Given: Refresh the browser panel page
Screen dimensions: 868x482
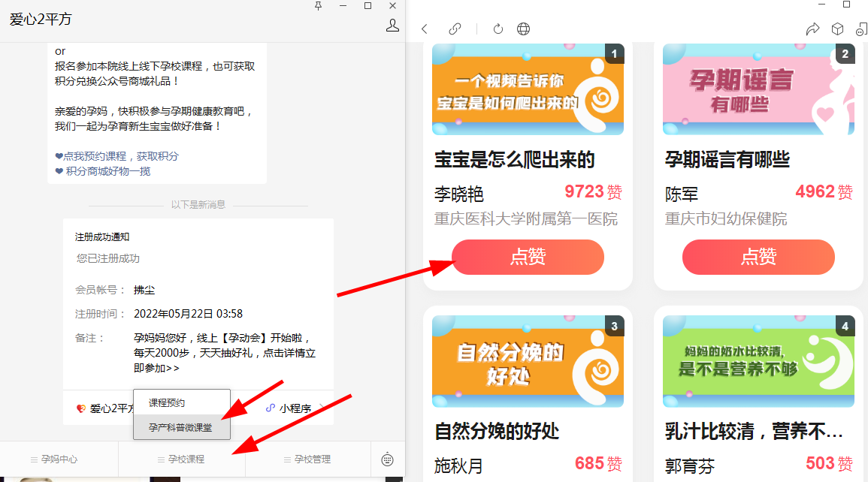Looking at the screenshot, I should coord(498,29).
